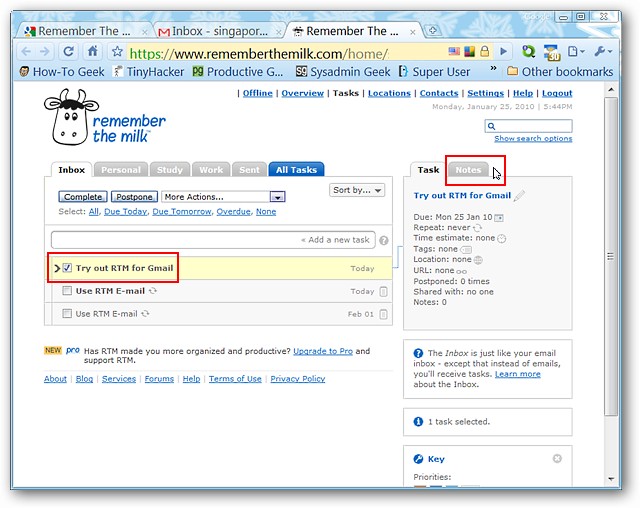Image resolution: width=640 pixels, height=508 pixels.
Task: Click Learn more about the Inbox
Action: (x=518, y=374)
